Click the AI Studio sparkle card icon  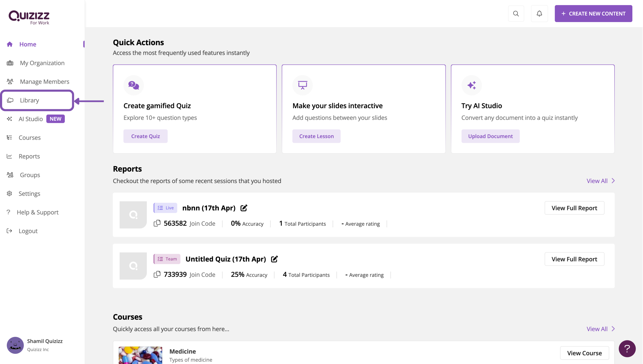(471, 85)
